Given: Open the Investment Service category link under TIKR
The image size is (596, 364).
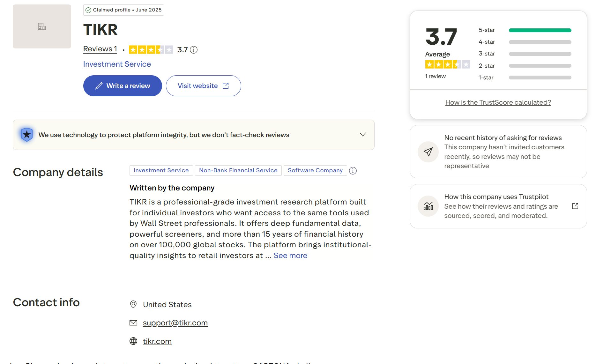Looking at the screenshot, I should pos(117,64).
